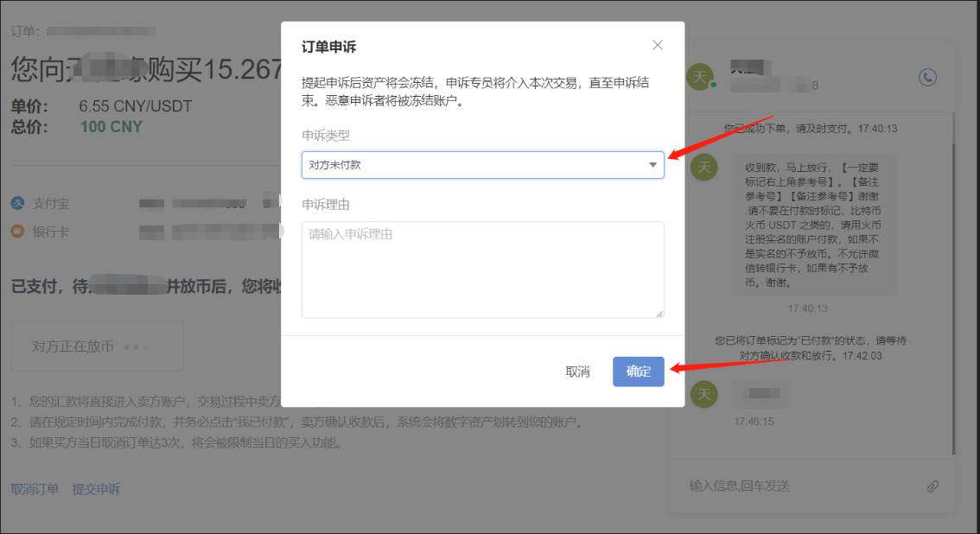
Task: Select the 支付宝 payment icon
Action: coord(17,204)
